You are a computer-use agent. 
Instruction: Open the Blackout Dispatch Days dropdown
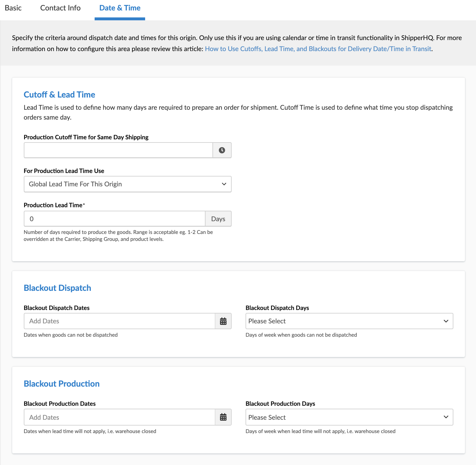pos(349,321)
